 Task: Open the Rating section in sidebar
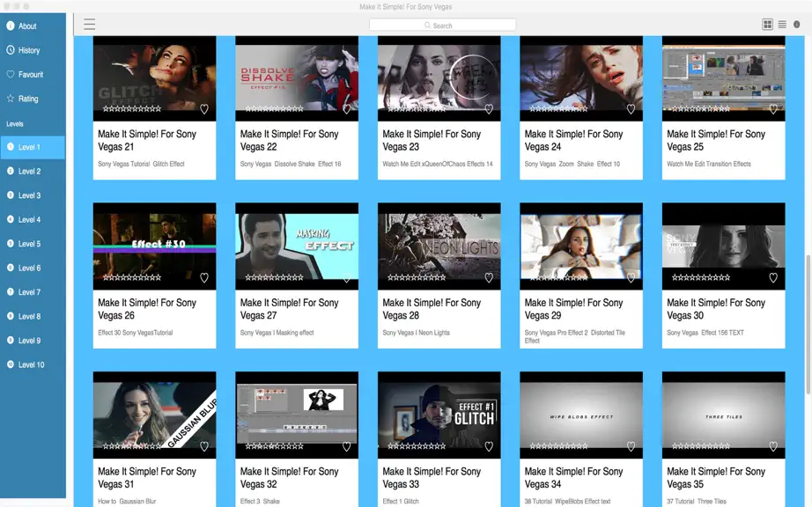(x=33, y=99)
